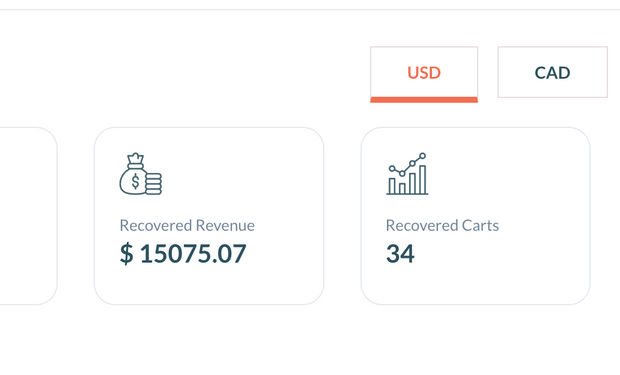The width and height of the screenshot is (620, 375).
Task: Open the Recovered Carts card
Action: [475, 216]
